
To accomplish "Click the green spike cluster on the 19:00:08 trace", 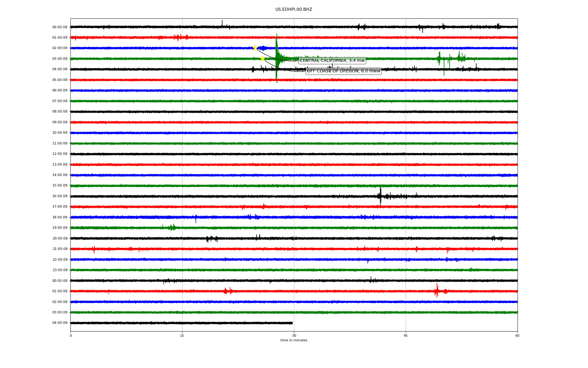I will (172, 228).
